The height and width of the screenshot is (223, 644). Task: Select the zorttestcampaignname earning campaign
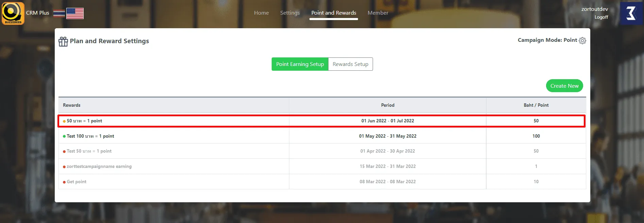point(99,167)
